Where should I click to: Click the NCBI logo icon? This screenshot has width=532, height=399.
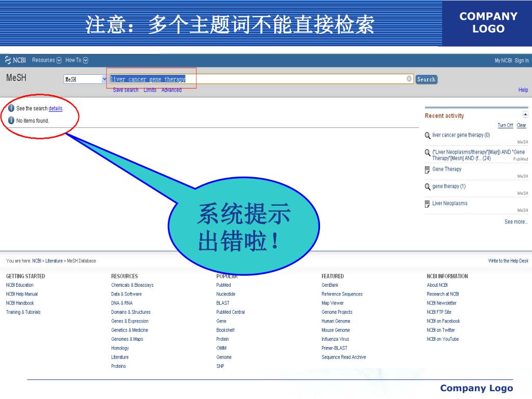8,60
